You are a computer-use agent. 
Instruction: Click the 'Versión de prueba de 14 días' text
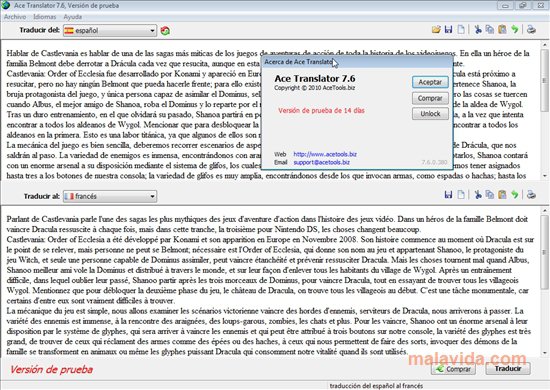tap(321, 110)
